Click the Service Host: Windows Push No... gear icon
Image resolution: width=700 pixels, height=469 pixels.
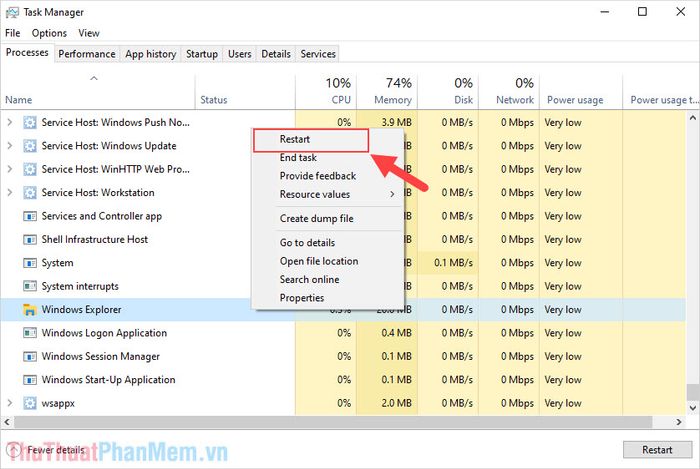30,122
